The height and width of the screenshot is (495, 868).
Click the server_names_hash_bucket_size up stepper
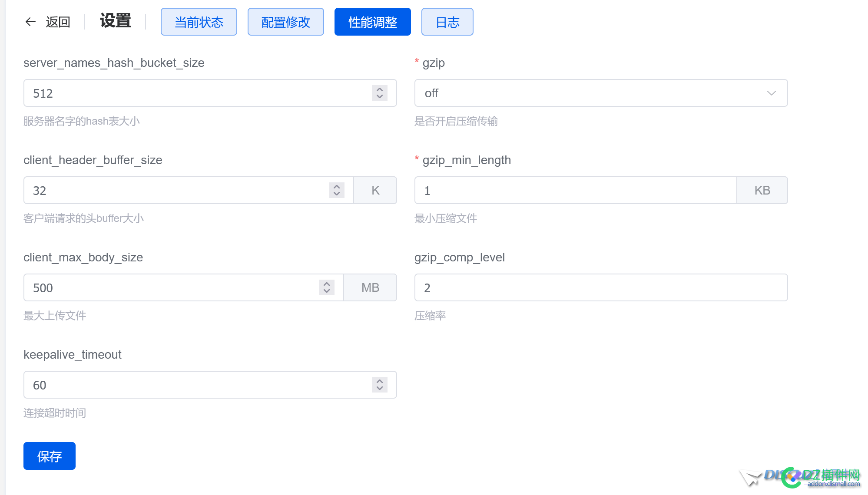[380, 89]
